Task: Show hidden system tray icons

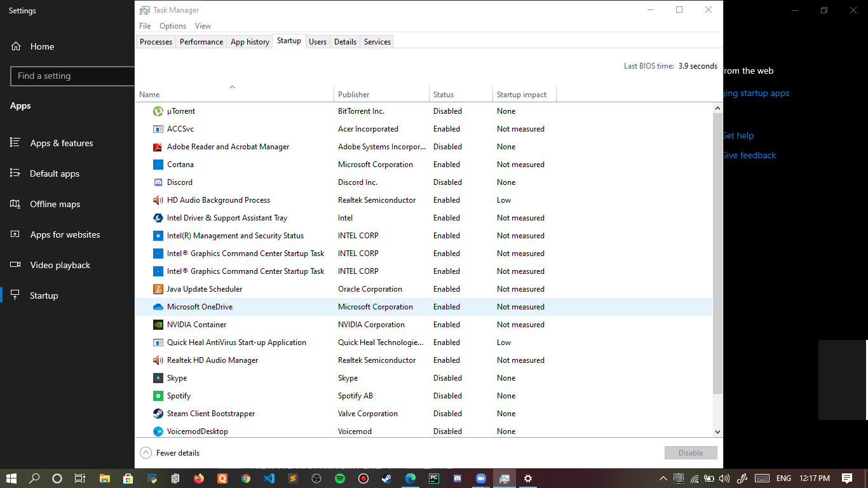Action: 663,478
